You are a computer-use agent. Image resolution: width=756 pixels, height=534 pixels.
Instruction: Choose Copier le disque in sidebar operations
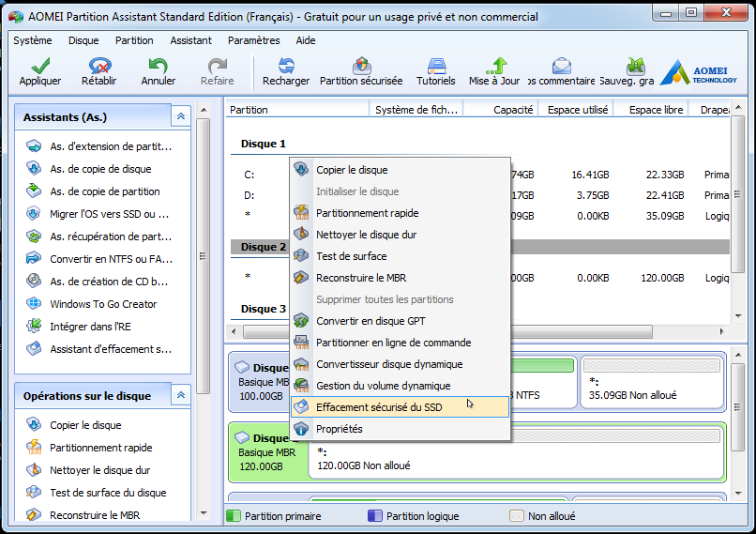74,425
